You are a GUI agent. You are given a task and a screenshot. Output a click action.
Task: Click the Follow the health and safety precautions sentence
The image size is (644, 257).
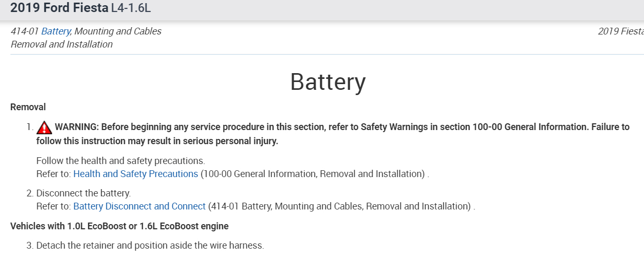pos(120,161)
